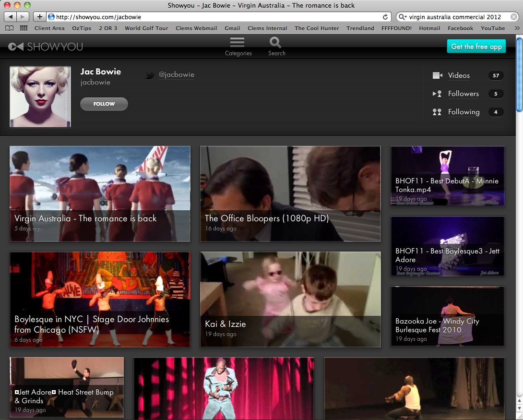
Task: Open the Client Area bookmark
Action: [50, 28]
